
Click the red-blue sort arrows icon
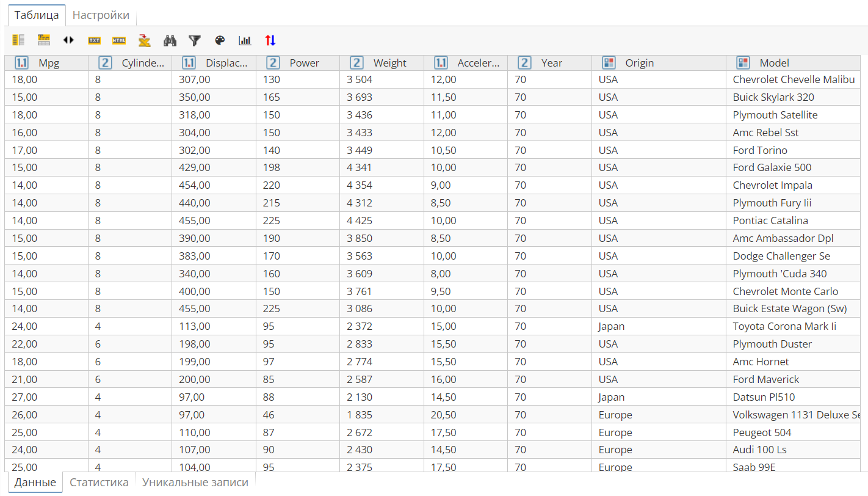(270, 40)
